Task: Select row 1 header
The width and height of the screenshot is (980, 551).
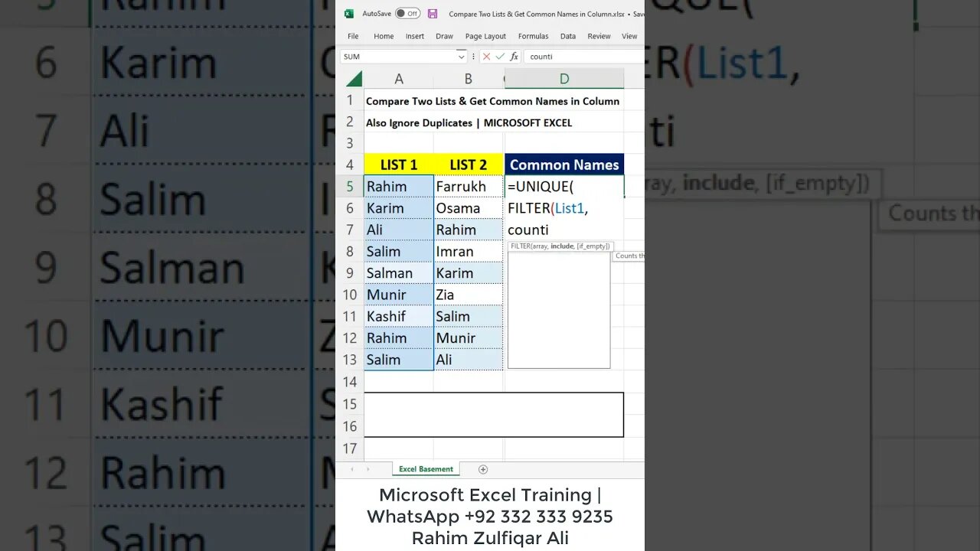Action: click(x=350, y=100)
